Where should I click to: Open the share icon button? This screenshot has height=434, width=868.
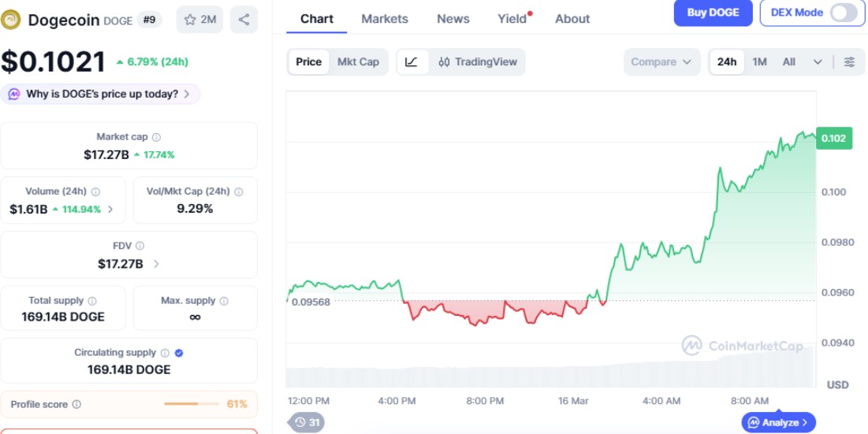tap(244, 20)
